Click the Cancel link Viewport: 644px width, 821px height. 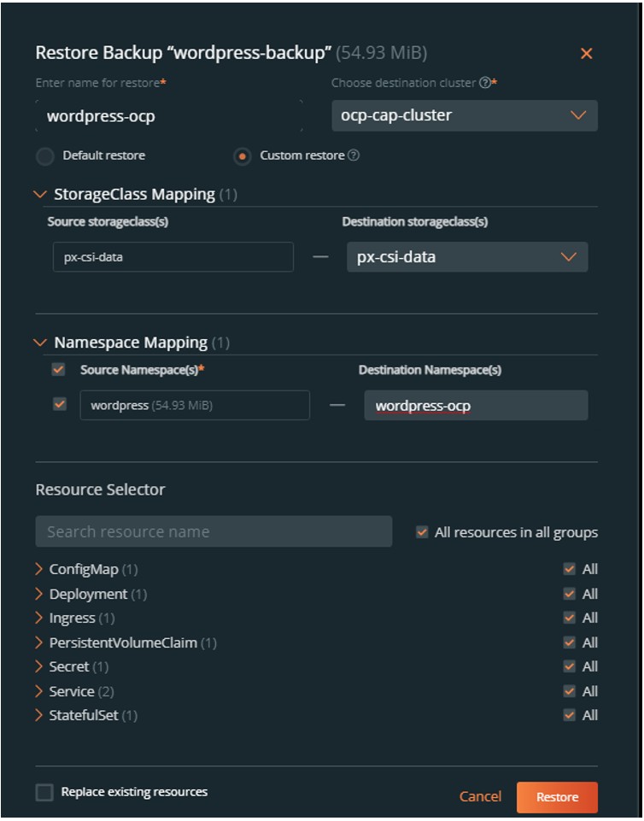pos(480,796)
